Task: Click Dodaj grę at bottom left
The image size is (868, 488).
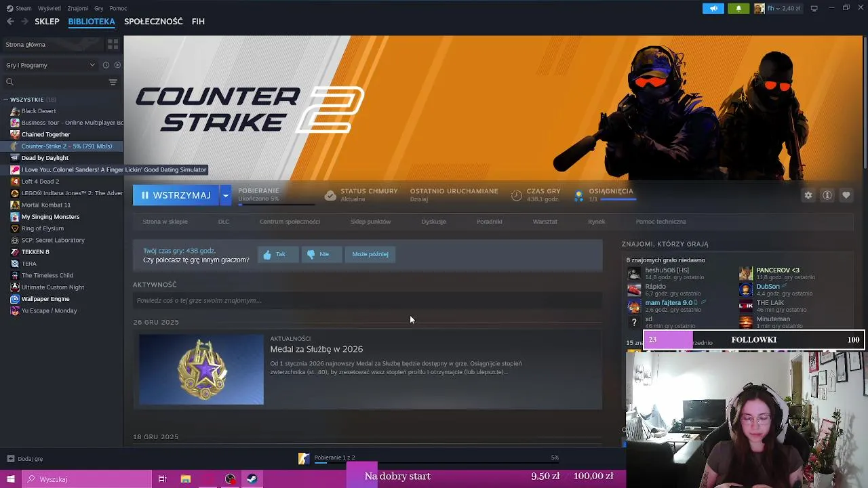Action: [24, 459]
